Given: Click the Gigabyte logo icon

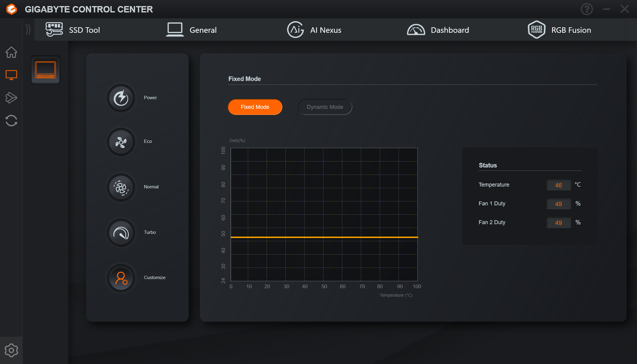Looking at the screenshot, I should pos(12,9).
